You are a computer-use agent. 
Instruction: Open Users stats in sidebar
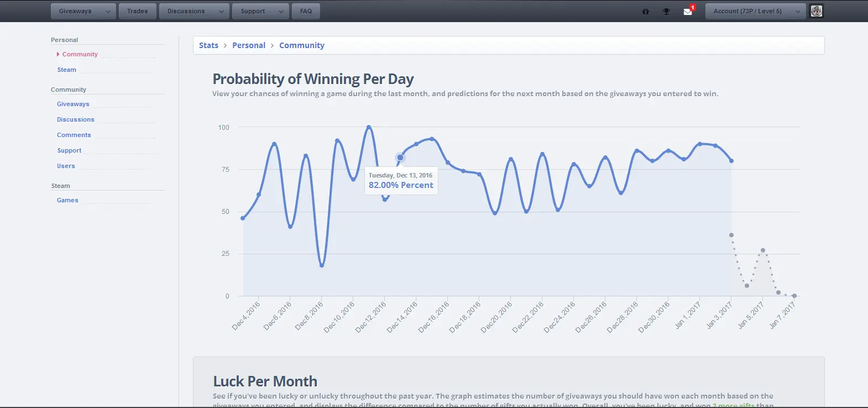(x=66, y=166)
